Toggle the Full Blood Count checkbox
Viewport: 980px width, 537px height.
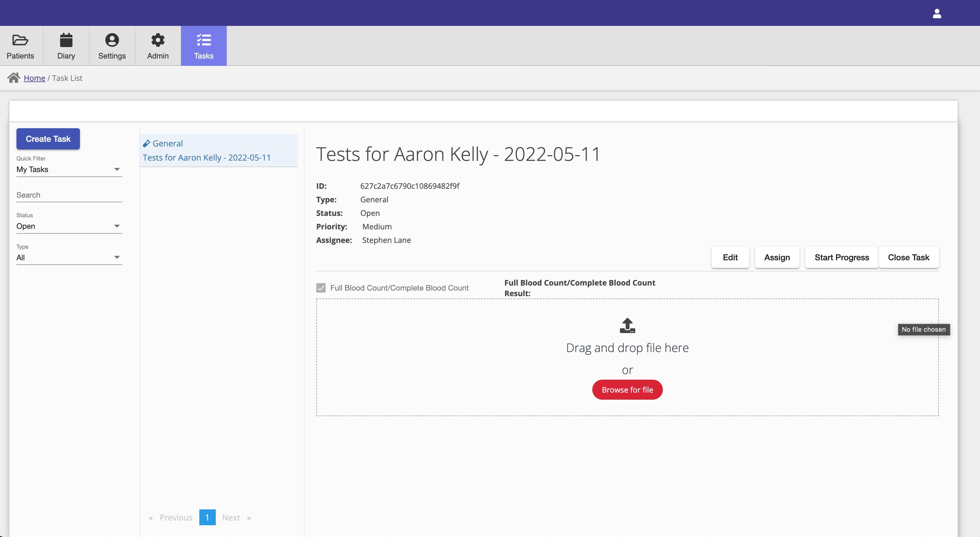click(x=321, y=287)
